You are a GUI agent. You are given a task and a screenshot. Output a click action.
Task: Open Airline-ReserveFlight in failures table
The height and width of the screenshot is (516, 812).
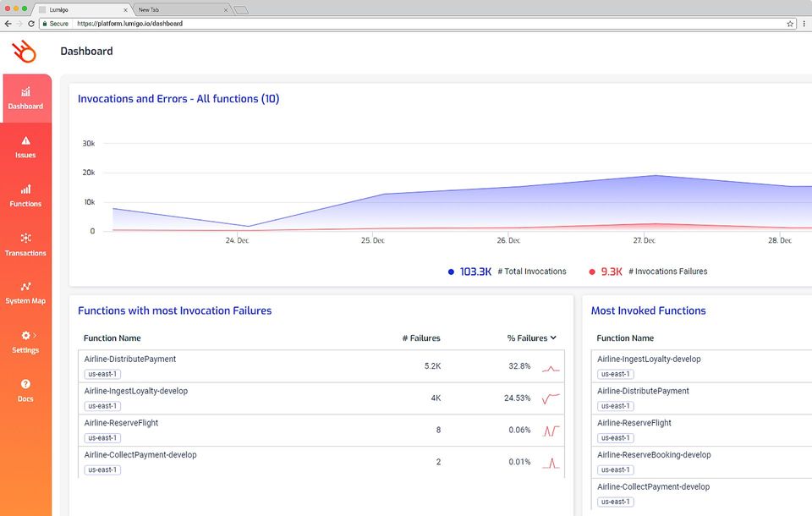tap(121, 423)
